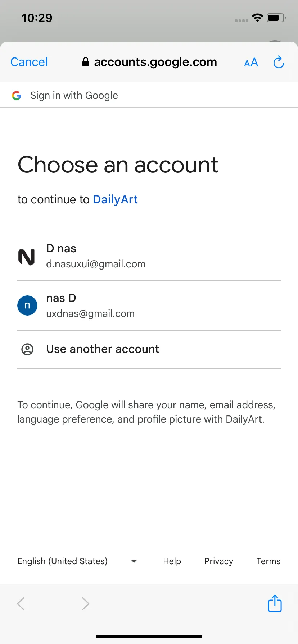
Task: Select the uxdnas@gmail.com account
Action: (x=149, y=306)
